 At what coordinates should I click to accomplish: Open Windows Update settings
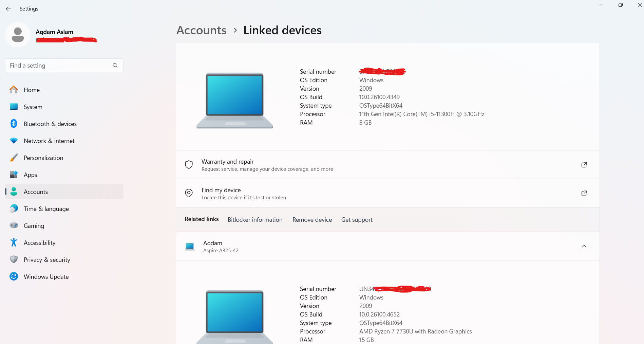46,276
